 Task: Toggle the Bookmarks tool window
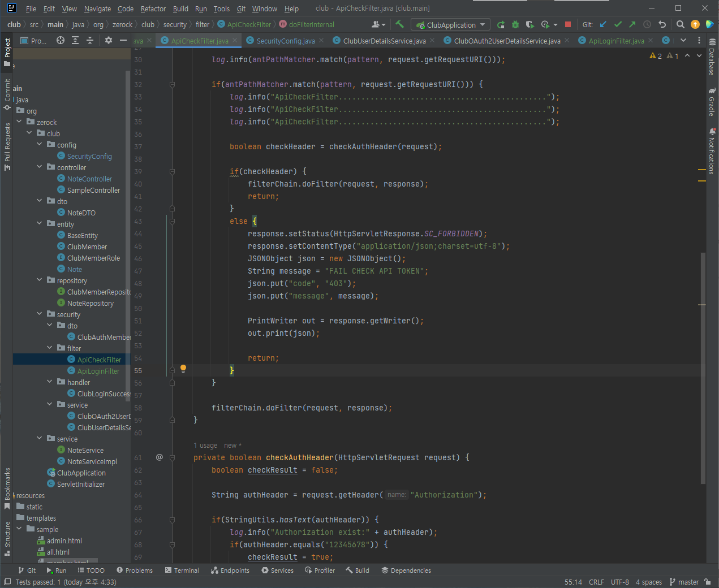click(x=7, y=488)
